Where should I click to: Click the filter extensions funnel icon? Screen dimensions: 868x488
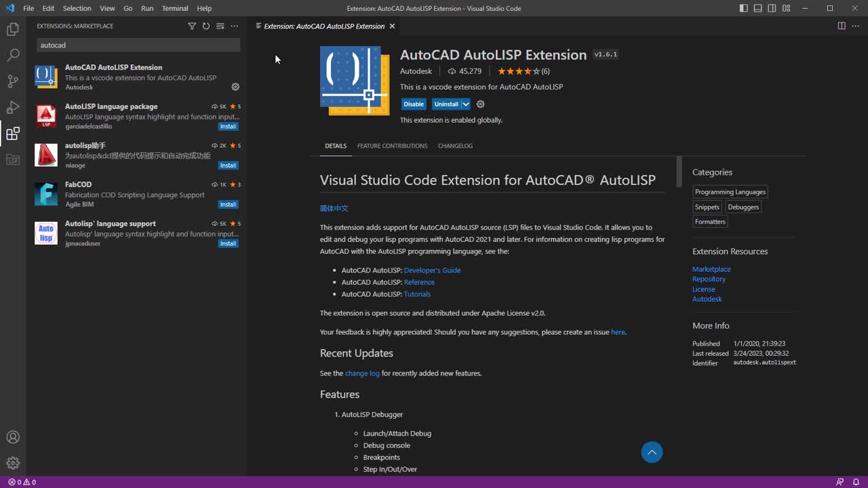click(x=192, y=26)
